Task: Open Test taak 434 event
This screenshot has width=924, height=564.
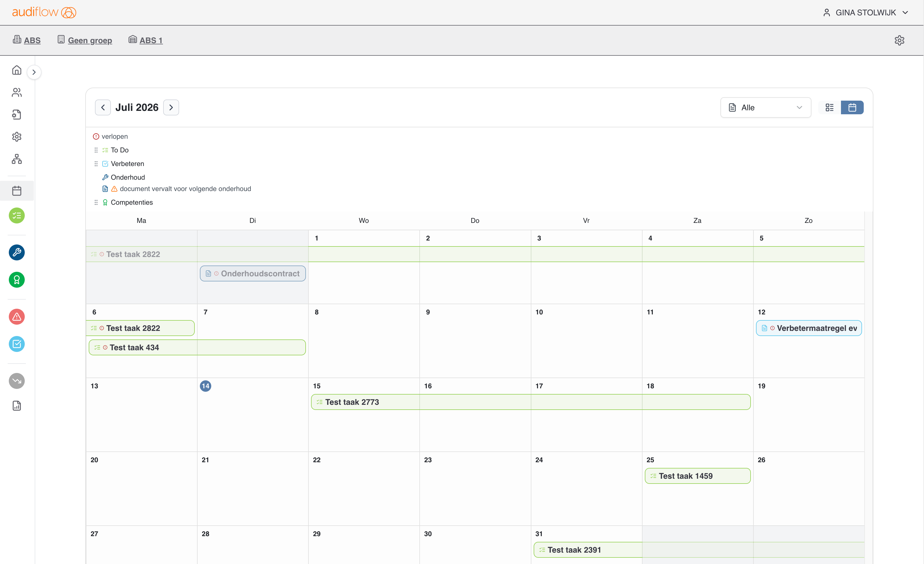Action: click(197, 347)
